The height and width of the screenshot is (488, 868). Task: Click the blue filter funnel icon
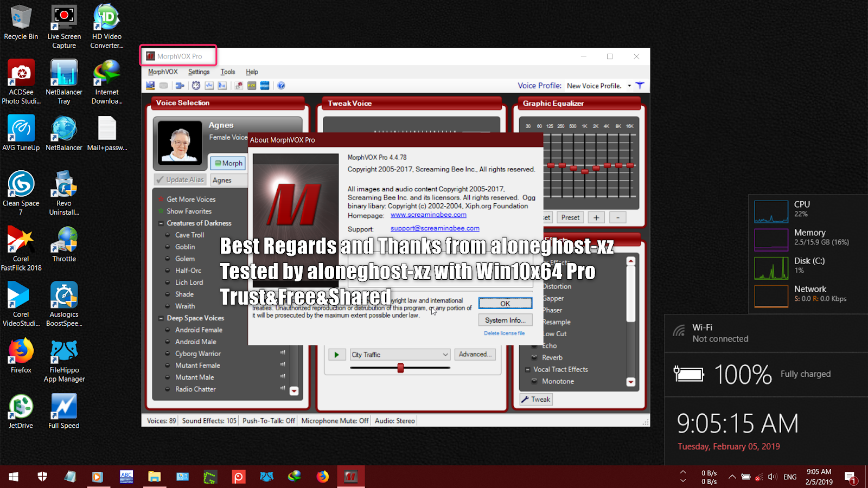click(x=640, y=86)
